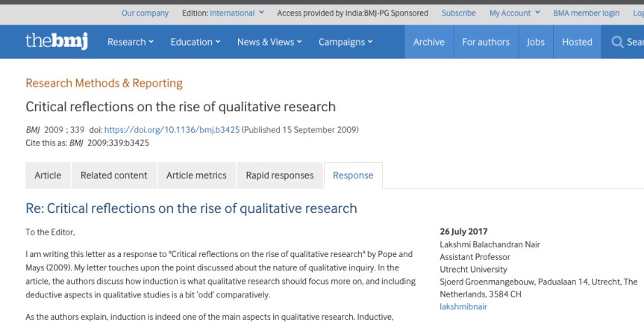
Task: Switch to the Article tab
Action: click(48, 176)
